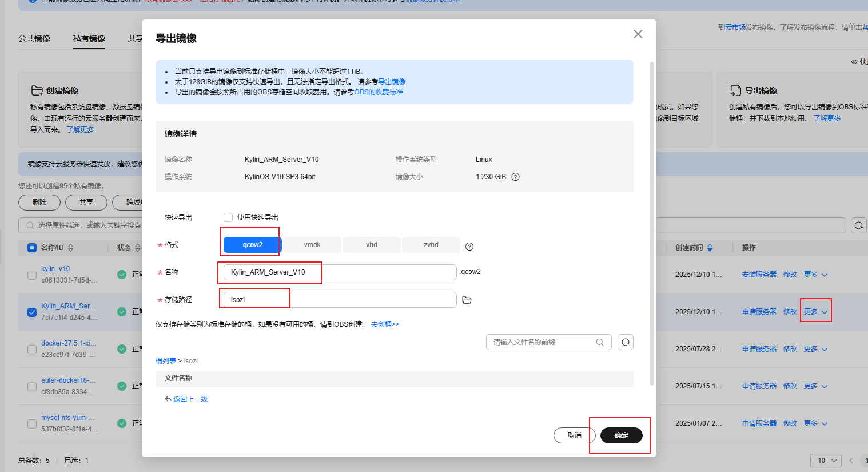This screenshot has width=868, height=472.
Task: Switch to the public images tab
Action: 34,38
